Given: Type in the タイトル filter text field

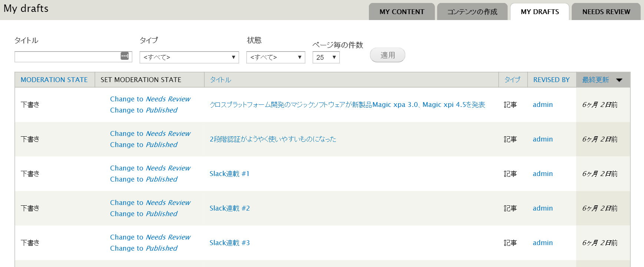Looking at the screenshot, I should (x=67, y=57).
